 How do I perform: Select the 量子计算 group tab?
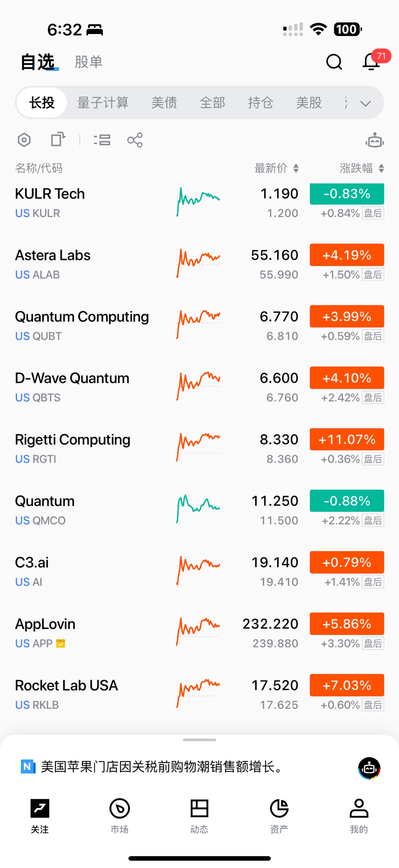103,103
